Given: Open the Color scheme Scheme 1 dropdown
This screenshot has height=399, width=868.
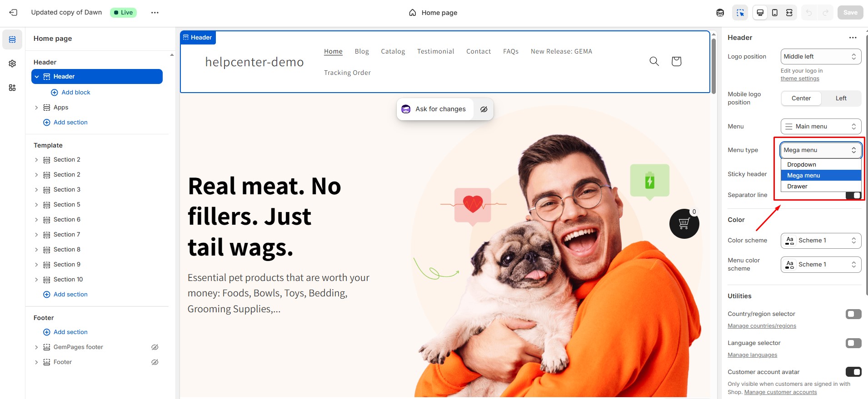Looking at the screenshot, I should [x=821, y=241].
